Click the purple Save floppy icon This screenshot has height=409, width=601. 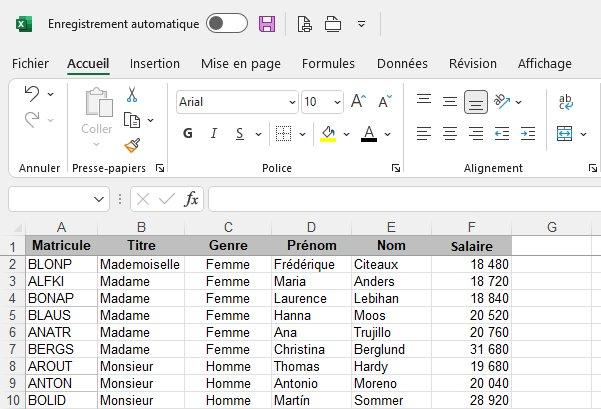coord(267,24)
